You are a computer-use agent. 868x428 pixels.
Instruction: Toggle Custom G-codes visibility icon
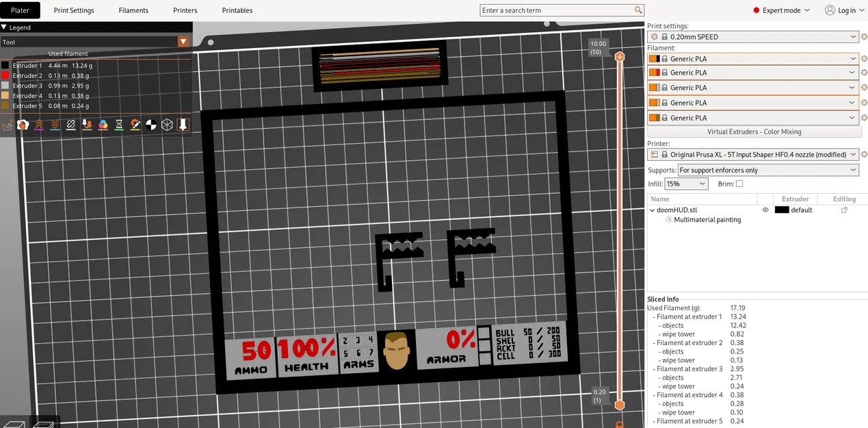pyautogui.click(x=135, y=125)
